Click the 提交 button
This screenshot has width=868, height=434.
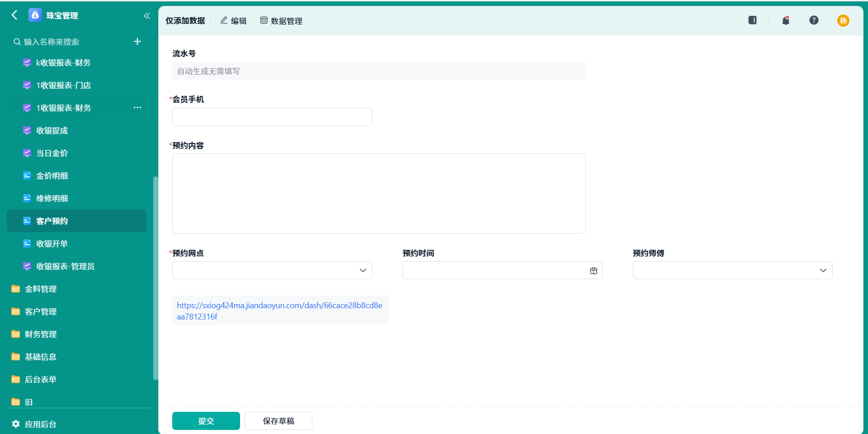pos(206,421)
